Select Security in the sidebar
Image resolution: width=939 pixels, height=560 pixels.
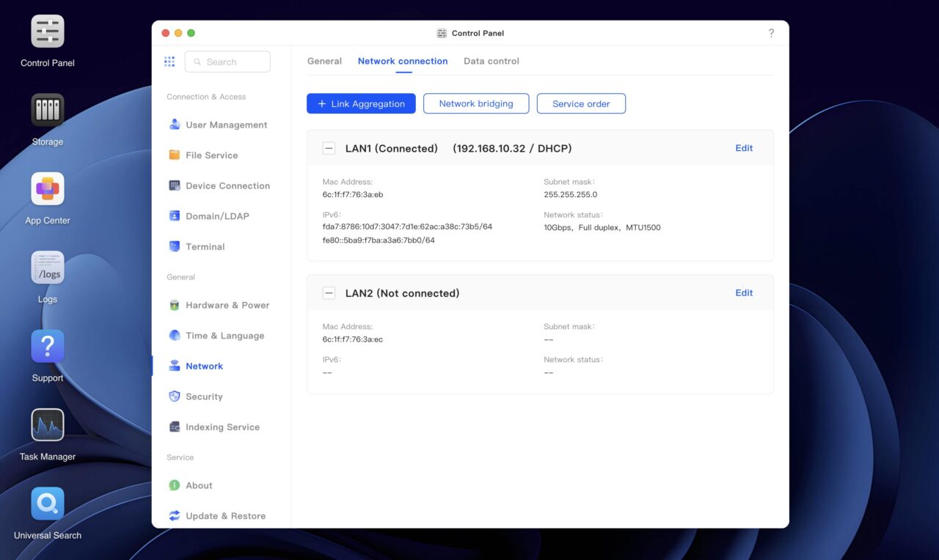(x=204, y=397)
